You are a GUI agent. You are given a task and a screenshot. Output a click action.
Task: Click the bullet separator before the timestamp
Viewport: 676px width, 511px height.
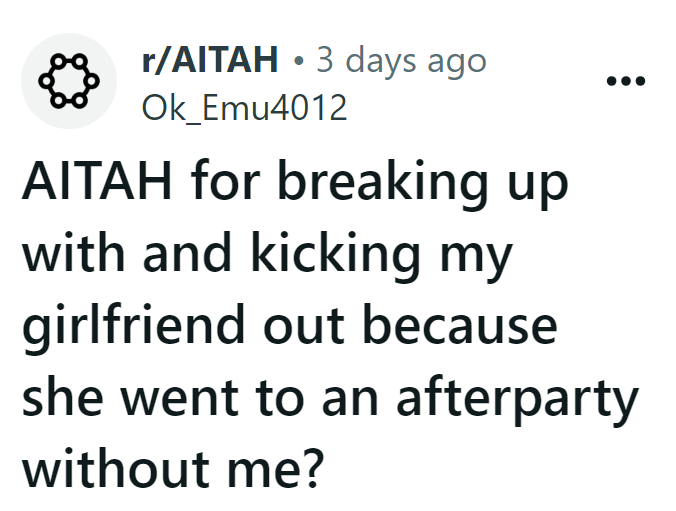tap(300, 63)
